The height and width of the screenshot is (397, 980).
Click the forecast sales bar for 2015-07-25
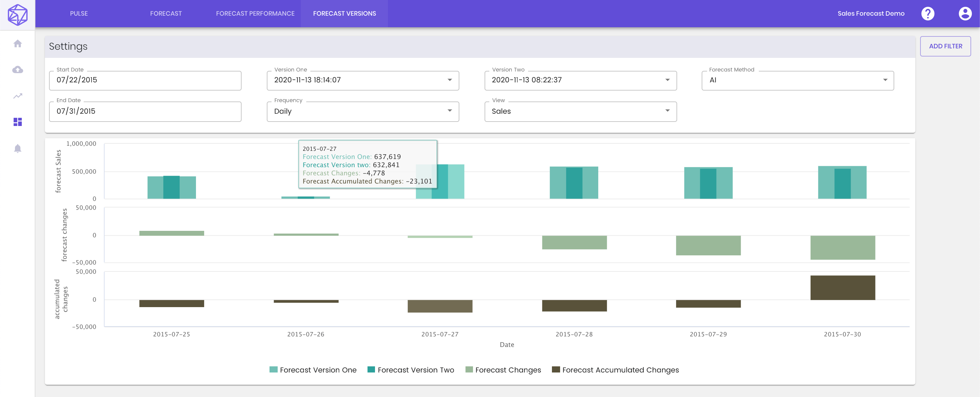171,187
